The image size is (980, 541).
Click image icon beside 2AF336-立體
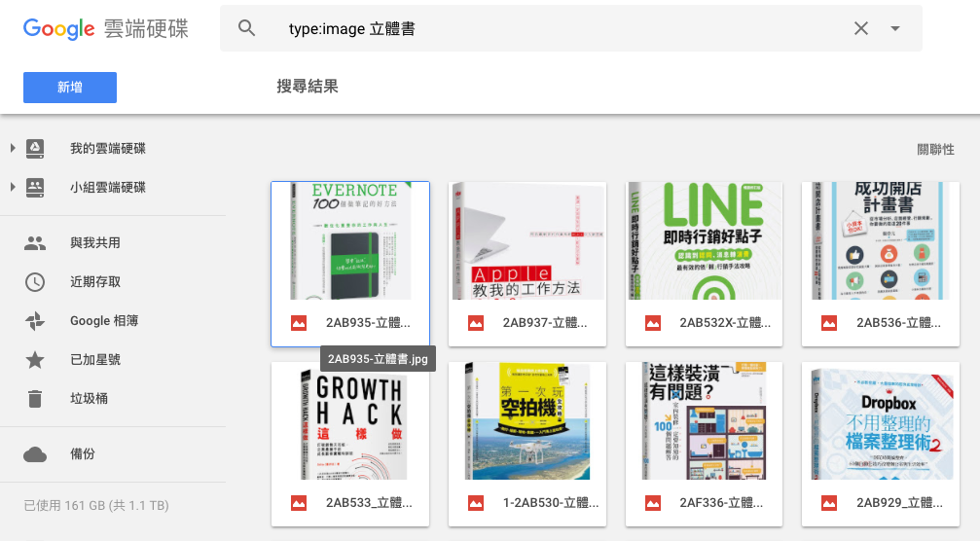(652, 503)
